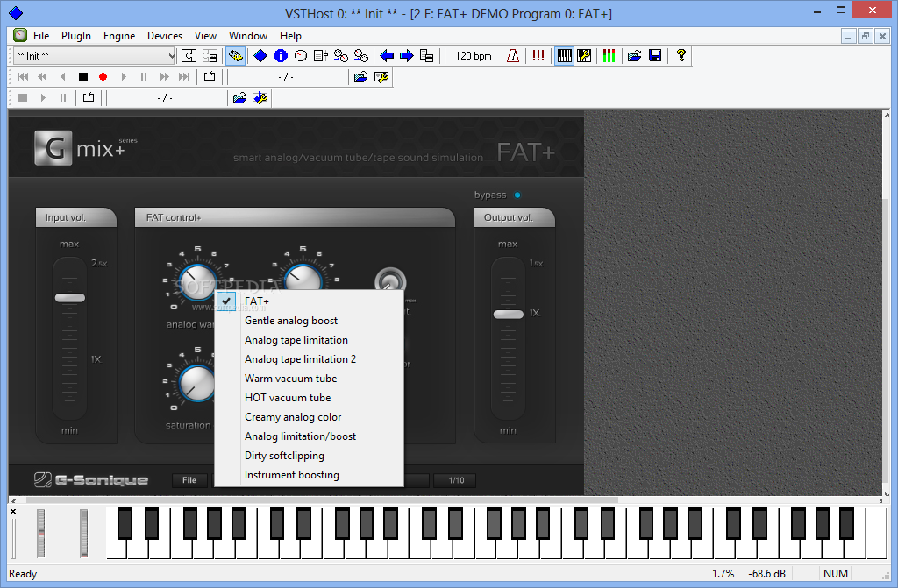Select Gentle analog boost preset
Image resolution: width=898 pixels, height=588 pixels.
tap(310, 321)
